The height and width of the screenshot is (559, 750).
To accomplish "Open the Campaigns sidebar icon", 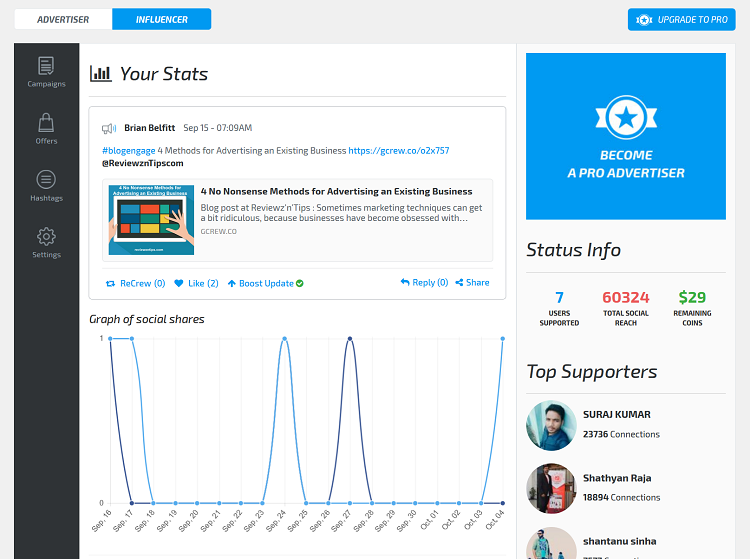I will [x=46, y=66].
